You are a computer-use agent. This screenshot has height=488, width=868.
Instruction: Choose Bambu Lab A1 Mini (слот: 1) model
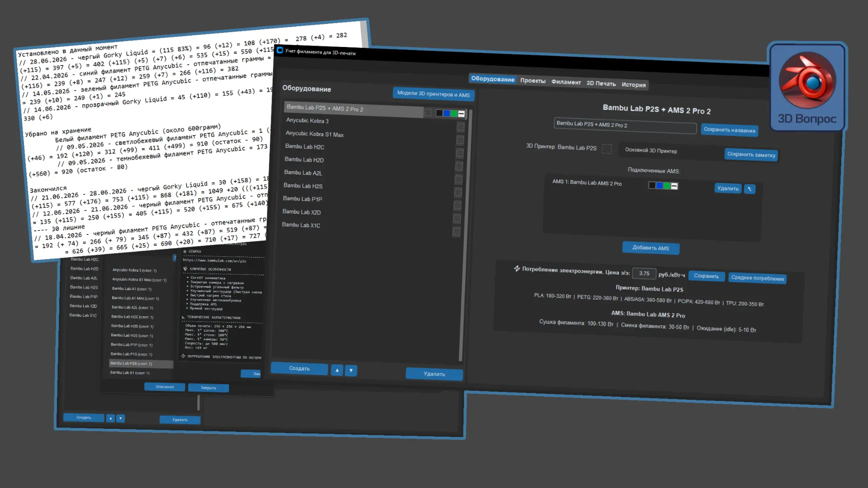coord(135,298)
